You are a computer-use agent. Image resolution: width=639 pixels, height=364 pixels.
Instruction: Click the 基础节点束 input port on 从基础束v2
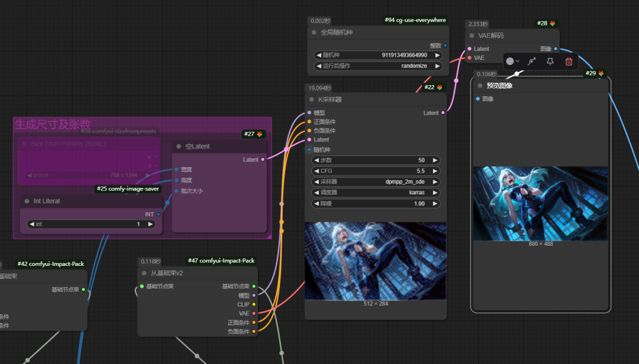142,286
